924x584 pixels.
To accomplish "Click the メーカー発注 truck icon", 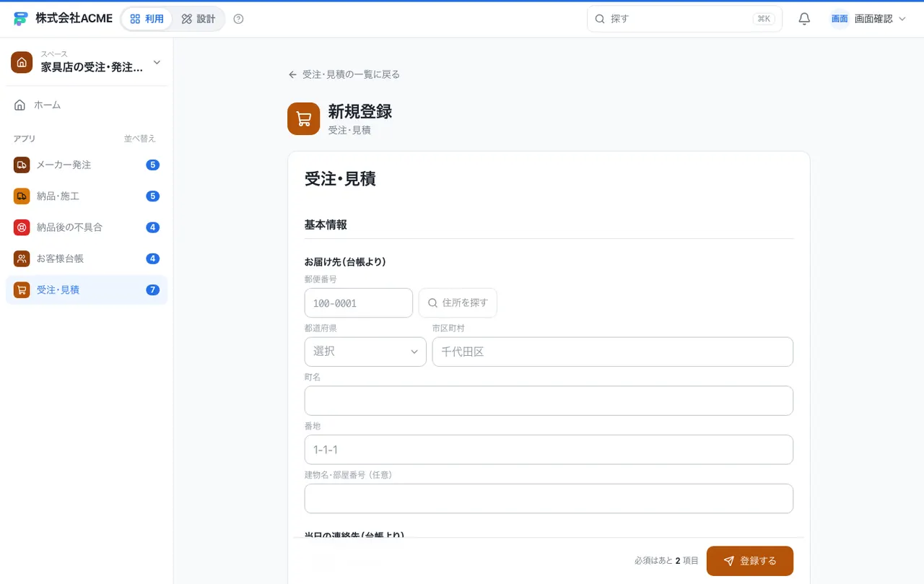I will coord(22,165).
